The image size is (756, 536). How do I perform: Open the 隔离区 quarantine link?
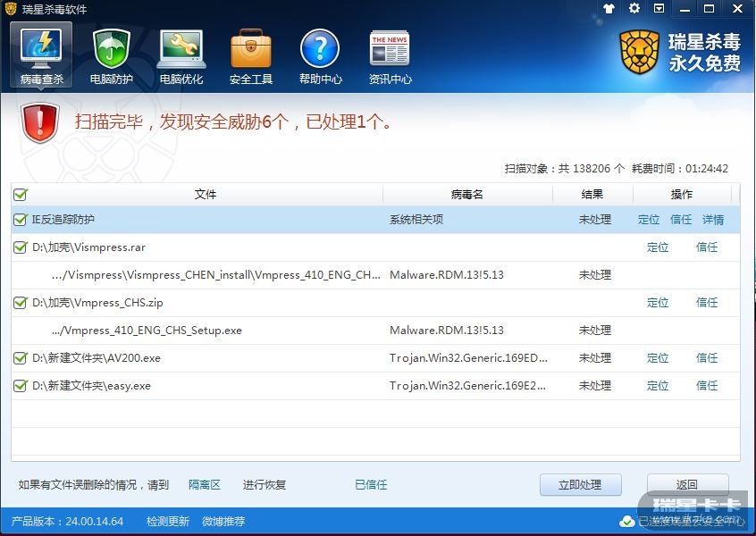tap(205, 485)
